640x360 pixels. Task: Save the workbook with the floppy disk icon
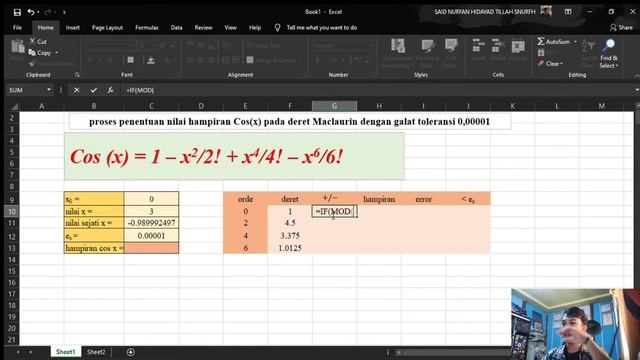17,12
